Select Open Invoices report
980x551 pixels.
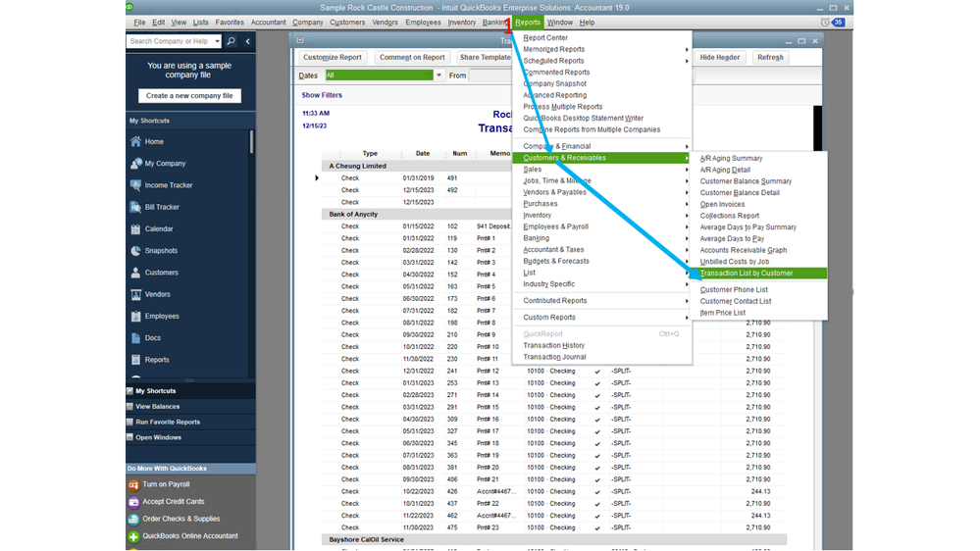click(722, 204)
